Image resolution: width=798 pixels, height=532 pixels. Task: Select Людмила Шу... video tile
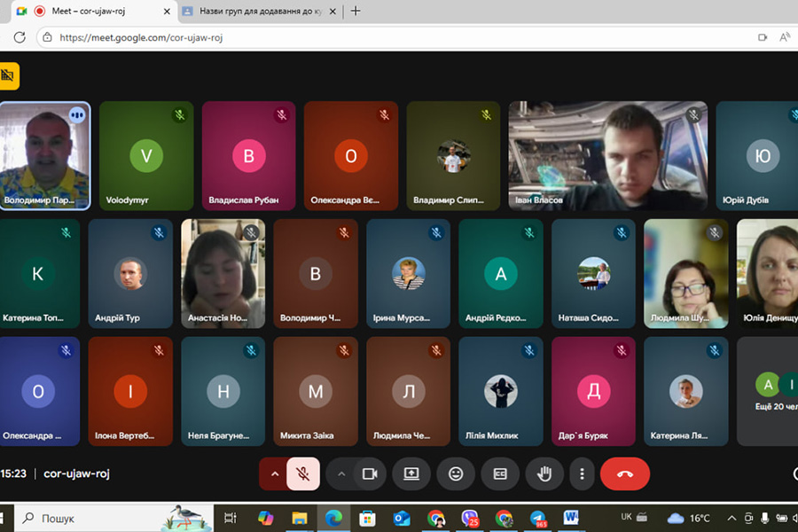coord(685,273)
